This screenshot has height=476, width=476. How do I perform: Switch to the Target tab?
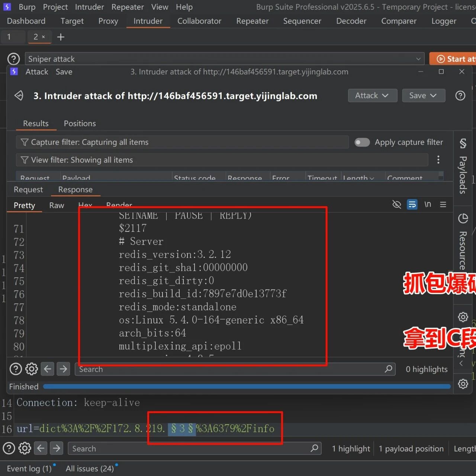pos(72,21)
